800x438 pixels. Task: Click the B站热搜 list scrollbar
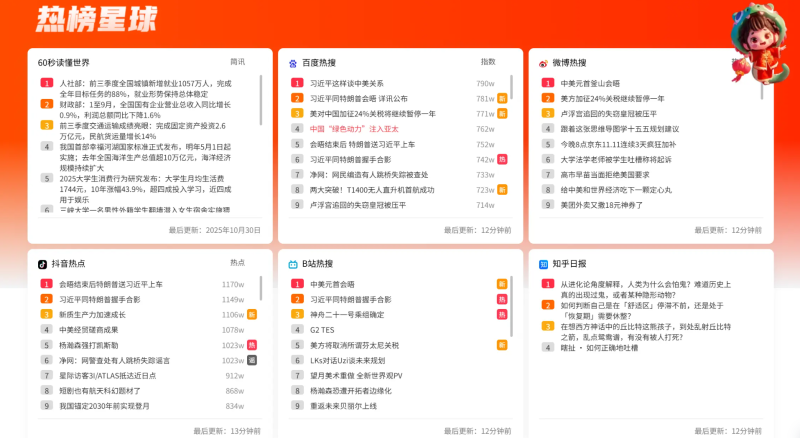click(x=511, y=306)
